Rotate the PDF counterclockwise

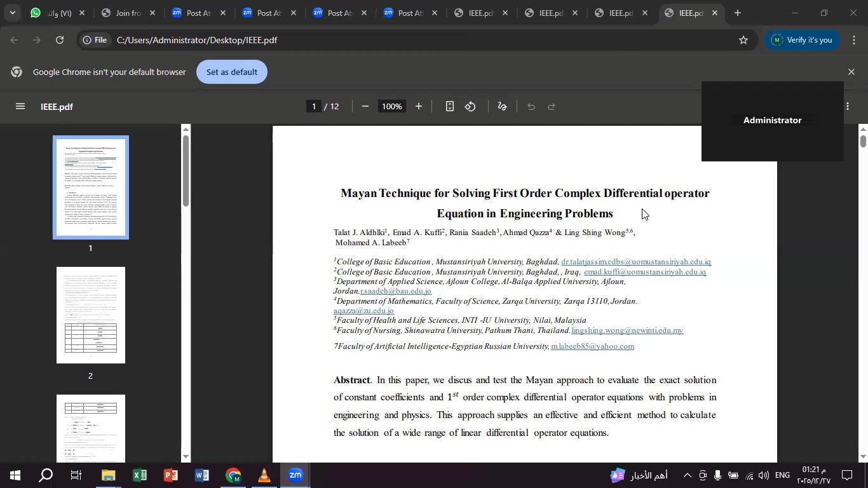point(470,107)
